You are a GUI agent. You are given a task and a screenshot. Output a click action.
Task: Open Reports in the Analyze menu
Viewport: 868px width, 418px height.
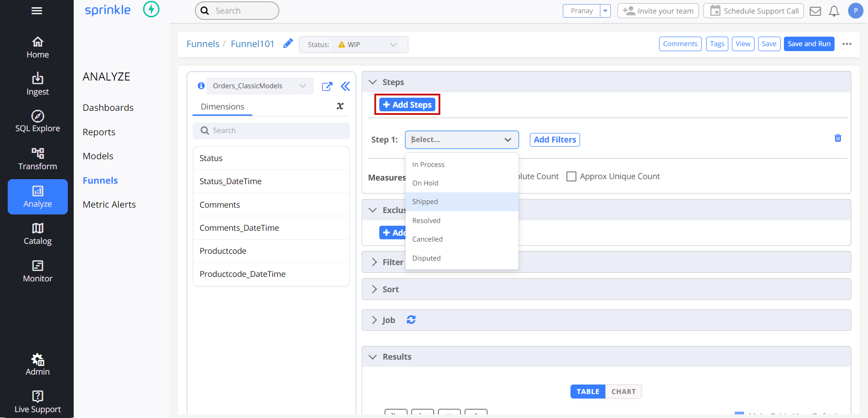99,132
